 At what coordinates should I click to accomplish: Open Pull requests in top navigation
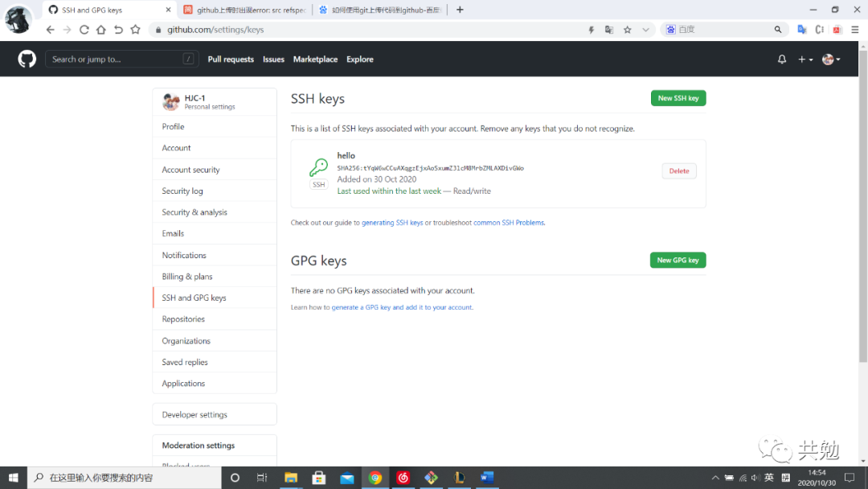coord(231,60)
